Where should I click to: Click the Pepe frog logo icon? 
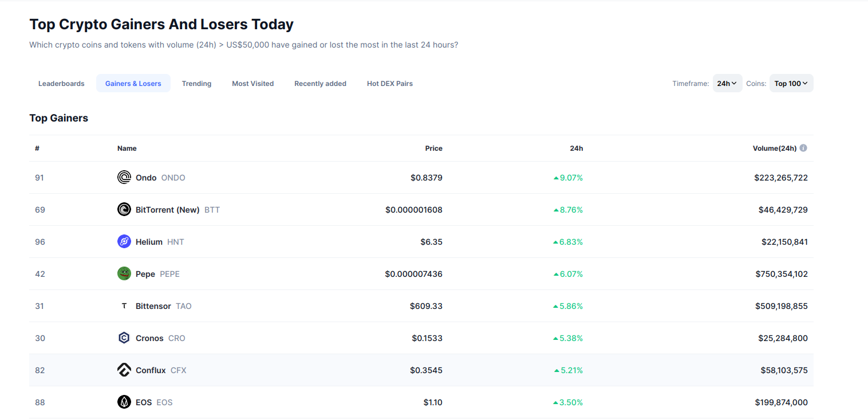tap(124, 274)
